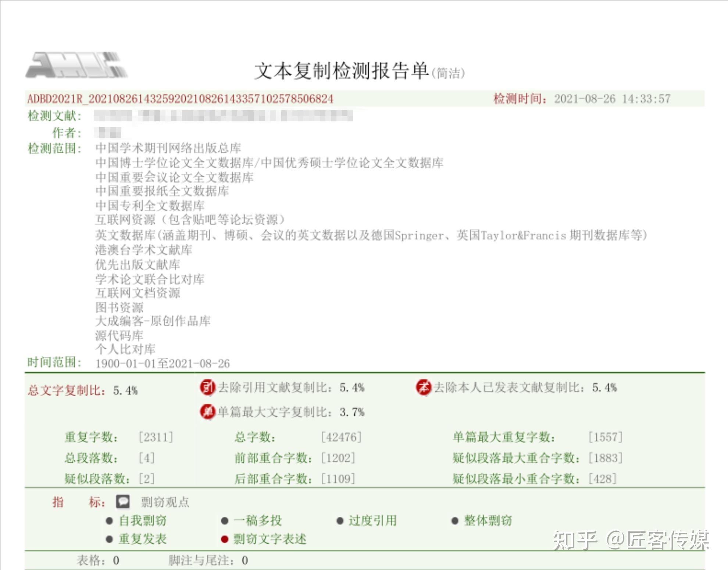Click 港澳台学术文献库
728x570 pixels.
click(x=144, y=250)
